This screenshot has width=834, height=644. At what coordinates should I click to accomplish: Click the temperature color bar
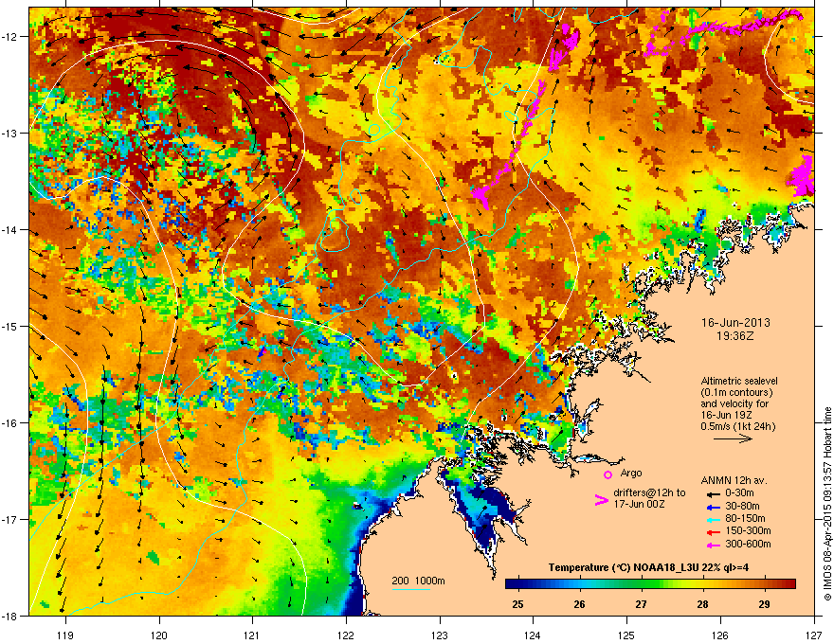tap(650, 583)
